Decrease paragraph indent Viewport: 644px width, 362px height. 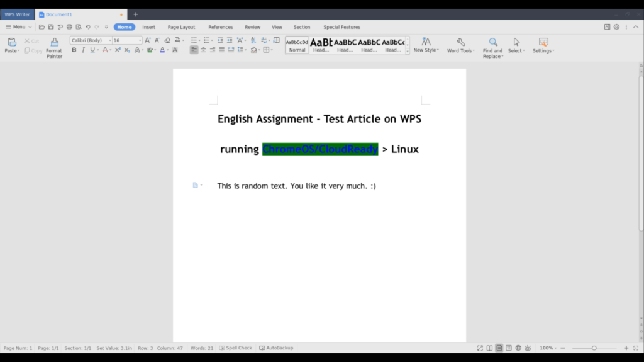click(x=220, y=40)
